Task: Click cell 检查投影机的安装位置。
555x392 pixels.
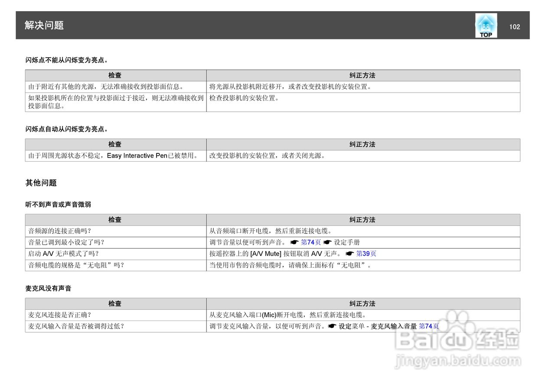Action: click(x=363, y=102)
